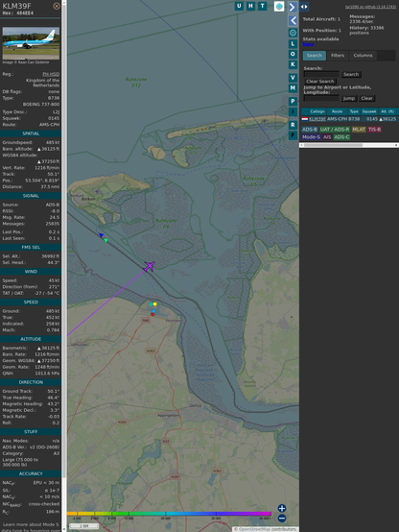Click the ACCURACY section header
The height and width of the screenshot is (532, 399).
[x=31, y=473]
